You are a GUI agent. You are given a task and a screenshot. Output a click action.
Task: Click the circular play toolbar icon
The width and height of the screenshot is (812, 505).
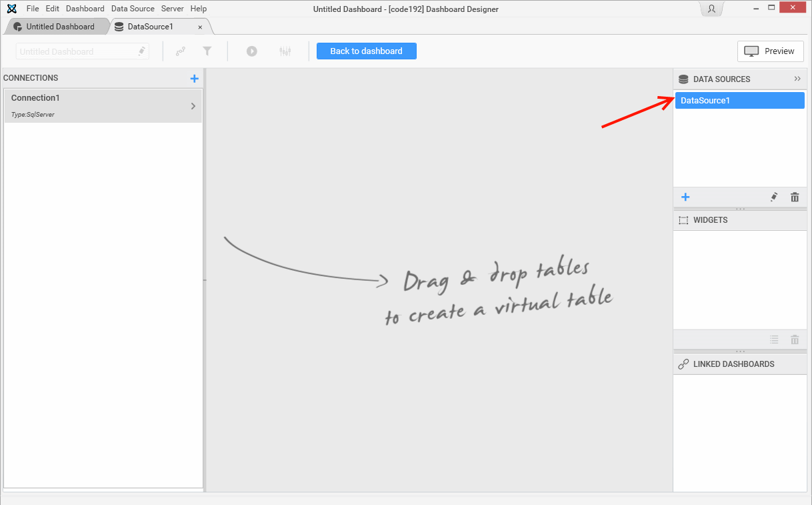click(252, 51)
